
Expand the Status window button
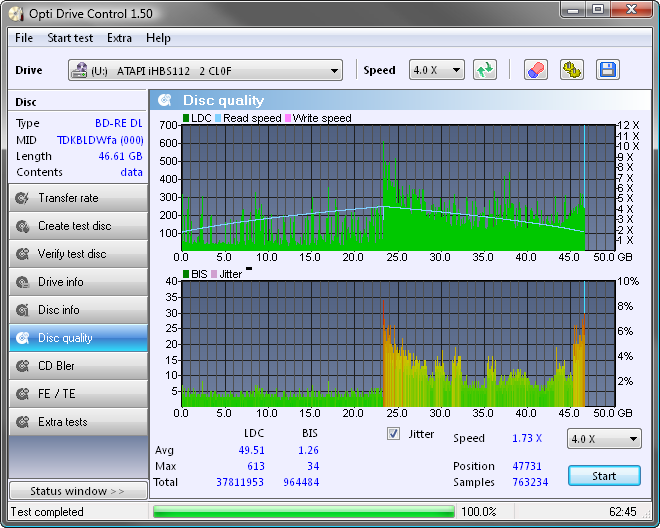tap(78, 491)
